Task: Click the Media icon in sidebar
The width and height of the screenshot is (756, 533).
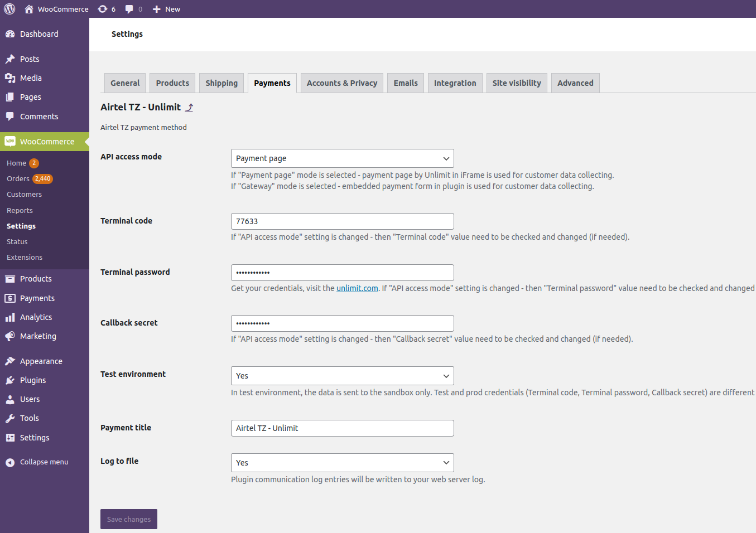Action: click(x=10, y=78)
